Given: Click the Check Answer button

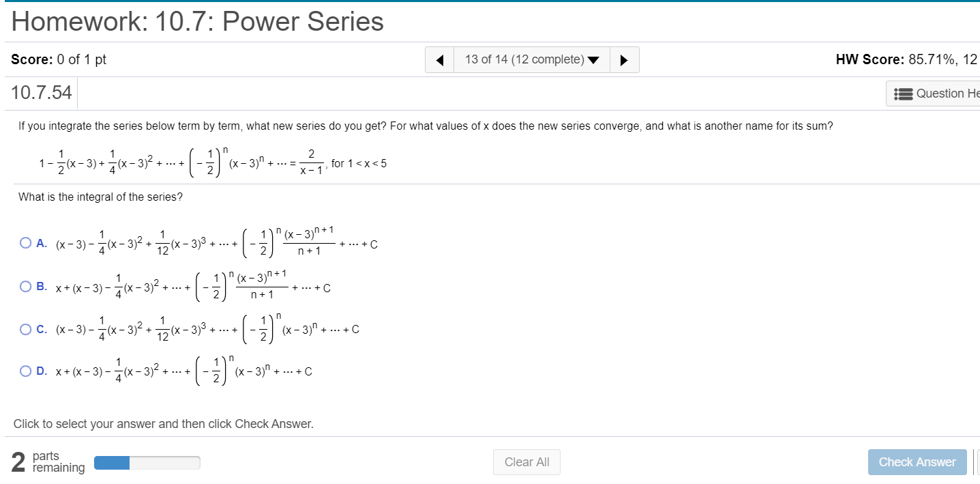Looking at the screenshot, I should point(917,462).
